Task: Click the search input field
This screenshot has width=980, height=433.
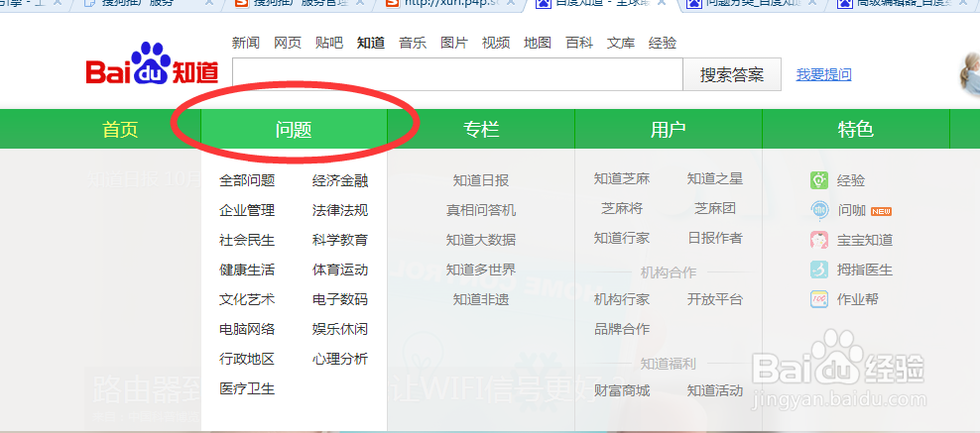Action: tap(457, 74)
